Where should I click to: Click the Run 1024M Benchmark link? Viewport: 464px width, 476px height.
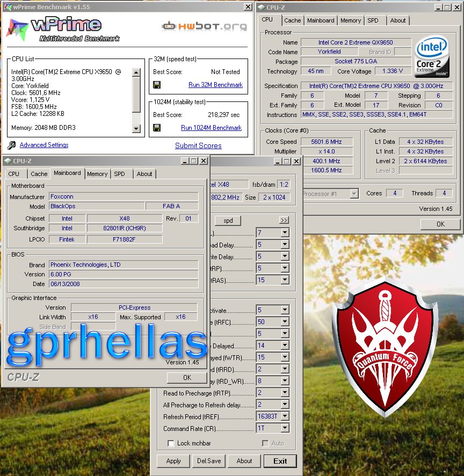[x=211, y=128]
